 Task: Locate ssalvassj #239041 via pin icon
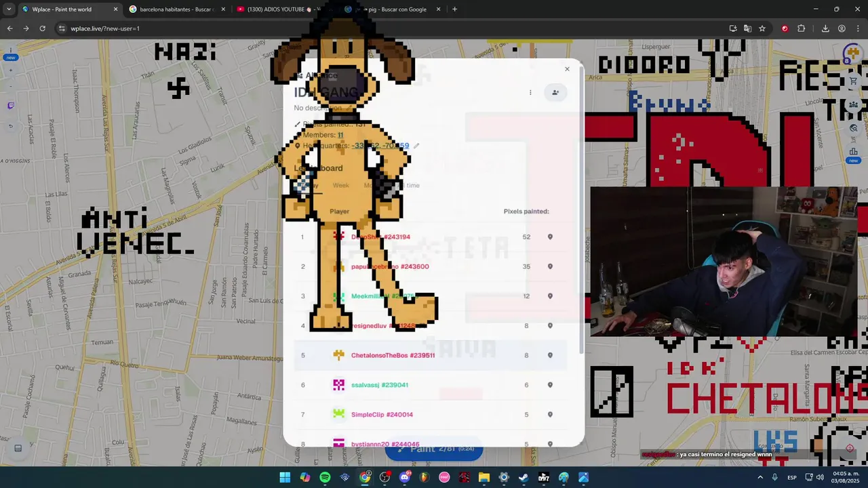pyautogui.click(x=550, y=385)
